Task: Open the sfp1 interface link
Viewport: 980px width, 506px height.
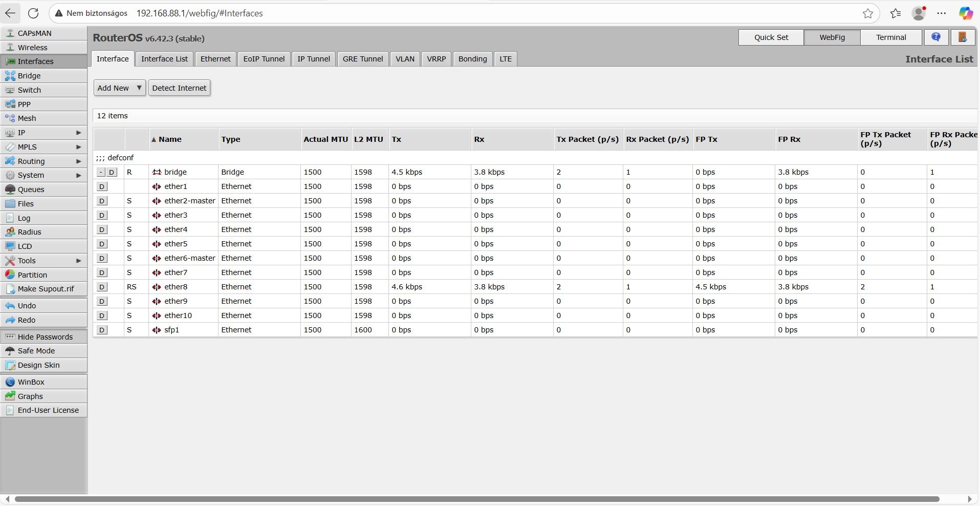Action: pos(171,330)
